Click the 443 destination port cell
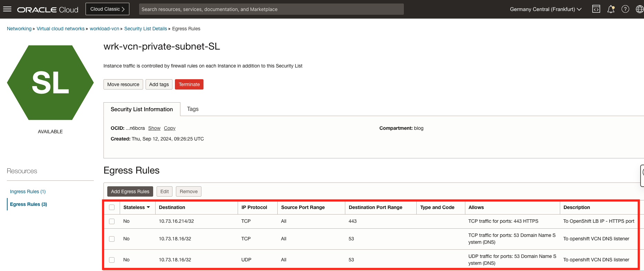This screenshot has height=271, width=644. (353, 221)
